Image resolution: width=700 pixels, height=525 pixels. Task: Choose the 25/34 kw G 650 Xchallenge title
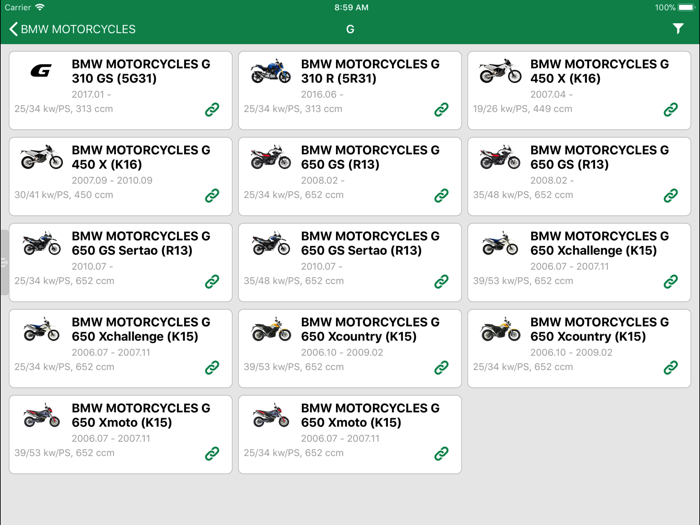141,329
